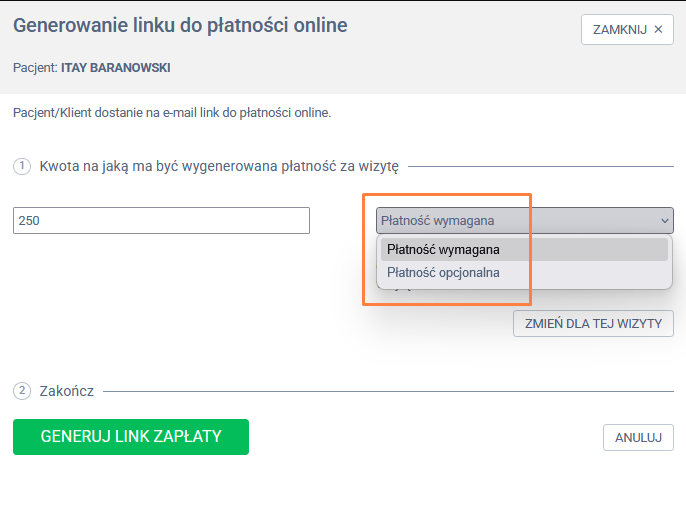This screenshot has height=513, width=686.
Task: Click the payment type dropdown chevron arrow
Action: [x=664, y=221]
